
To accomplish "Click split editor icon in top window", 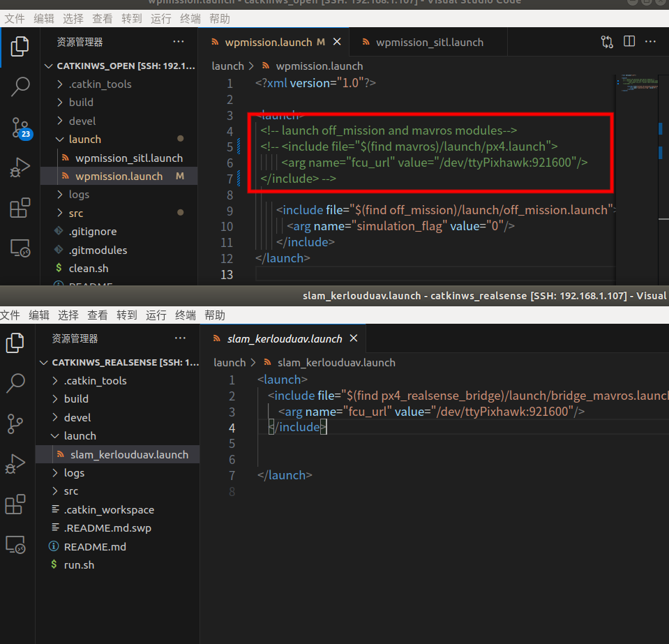I will [x=629, y=42].
